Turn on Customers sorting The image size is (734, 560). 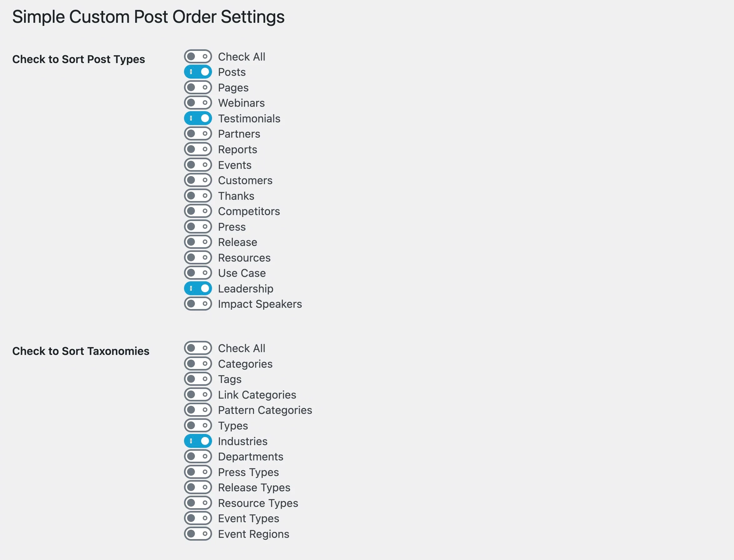[198, 180]
